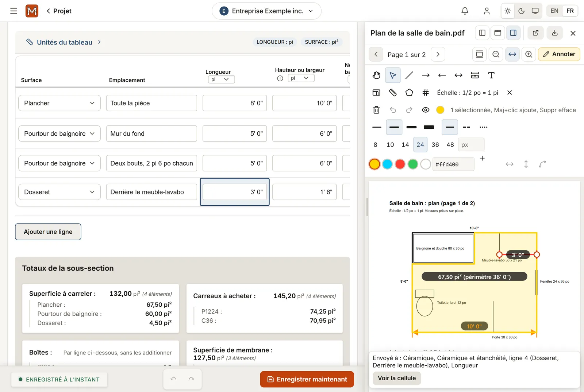This screenshot has height=392, width=584.
Task: Choose the straight line annotation tool
Action: pos(409,75)
